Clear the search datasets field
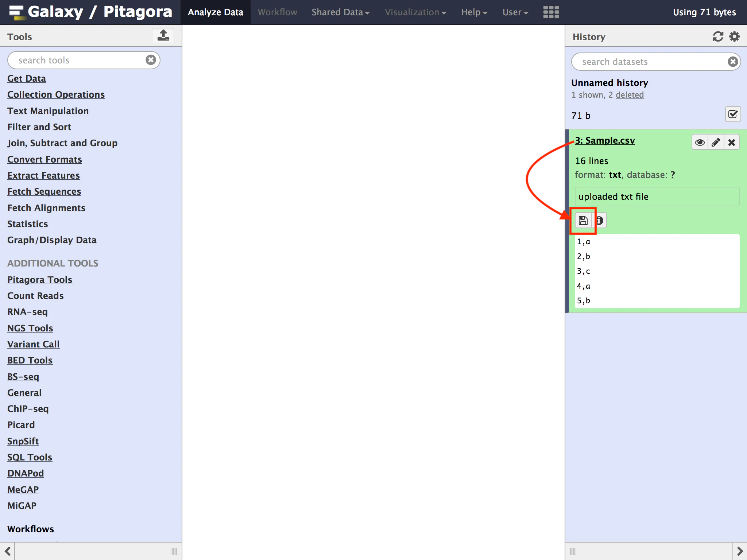The image size is (747, 560). pyautogui.click(x=733, y=62)
